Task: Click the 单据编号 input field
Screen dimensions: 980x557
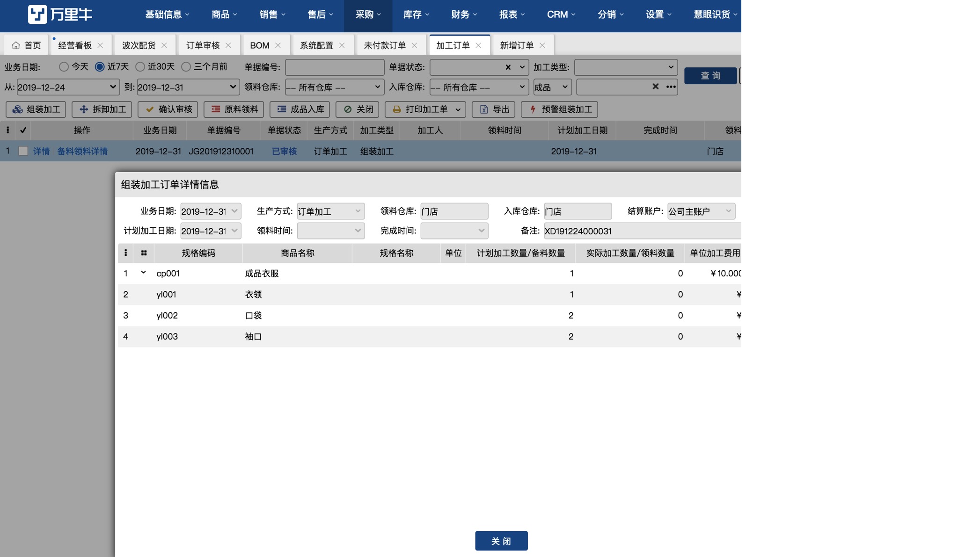Action: (x=334, y=67)
